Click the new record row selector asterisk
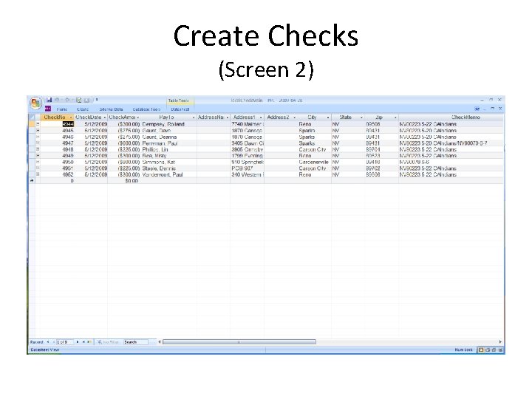Image resolution: width=532 pixels, height=399 pixels. [x=32, y=181]
